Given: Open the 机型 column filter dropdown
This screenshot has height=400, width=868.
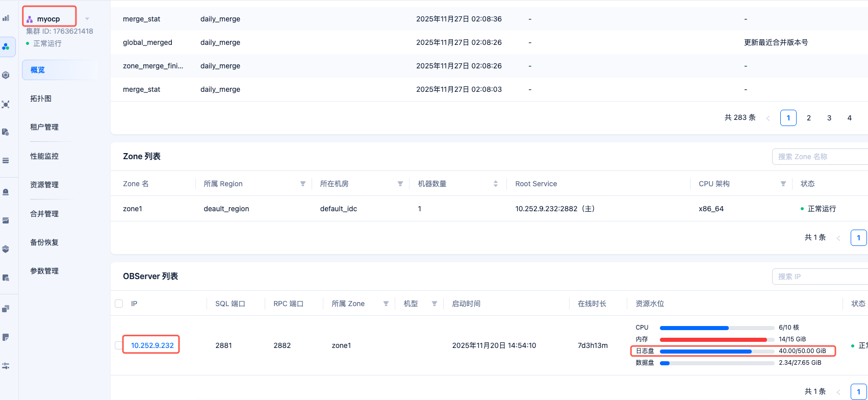Looking at the screenshot, I should coord(435,304).
